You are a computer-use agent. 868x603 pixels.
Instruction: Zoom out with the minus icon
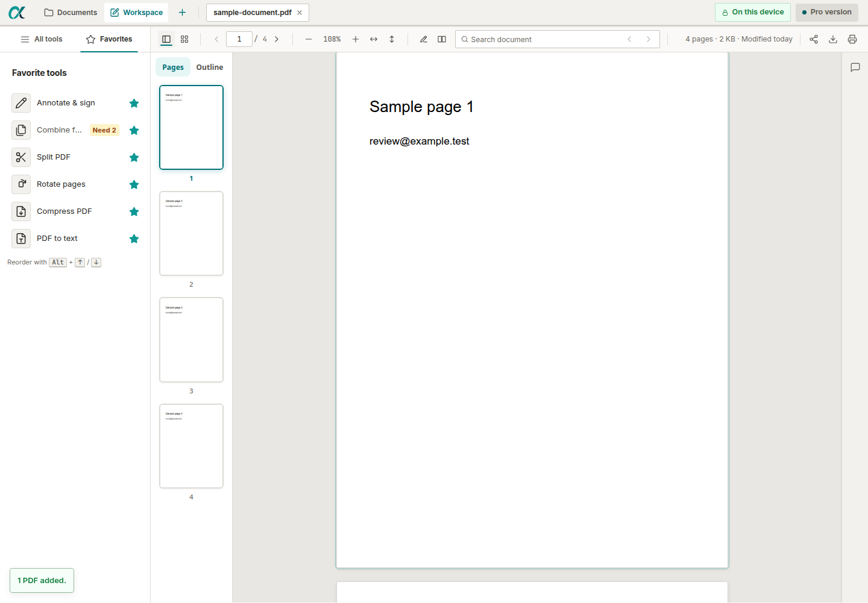click(x=309, y=39)
